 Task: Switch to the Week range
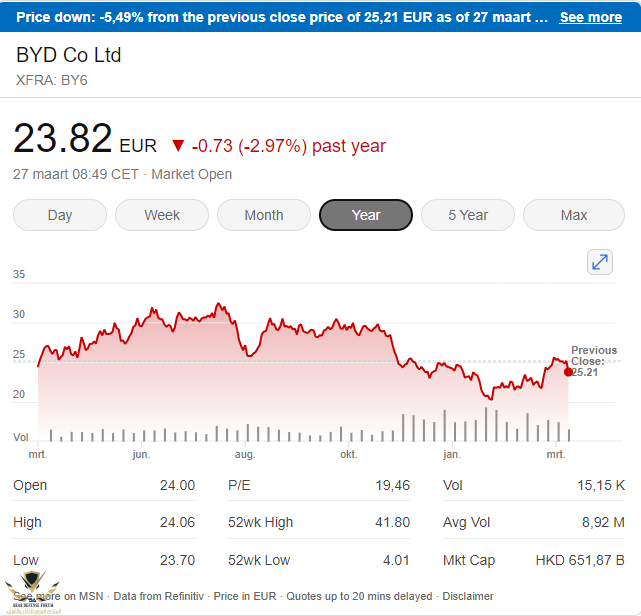tap(162, 215)
